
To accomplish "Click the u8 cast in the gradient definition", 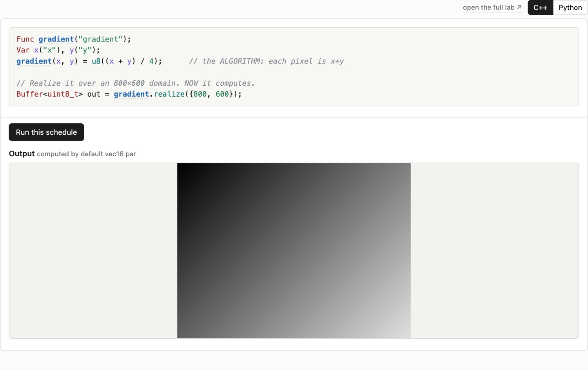I will [x=96, y=61].
